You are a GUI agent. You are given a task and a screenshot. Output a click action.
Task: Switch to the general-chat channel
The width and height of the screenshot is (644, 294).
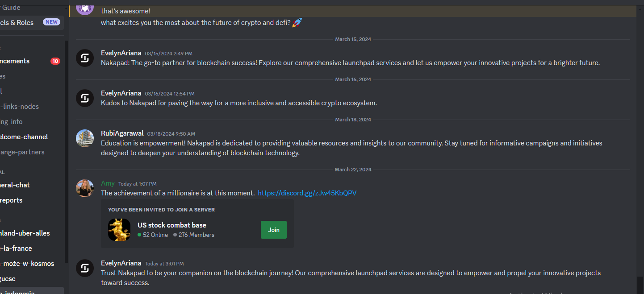pyautogui.click(x=15, y=185)
